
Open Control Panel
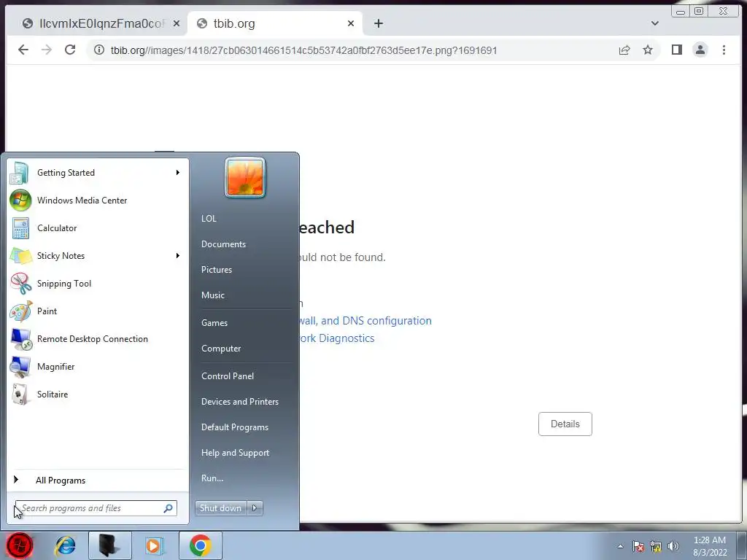[228, 376]
